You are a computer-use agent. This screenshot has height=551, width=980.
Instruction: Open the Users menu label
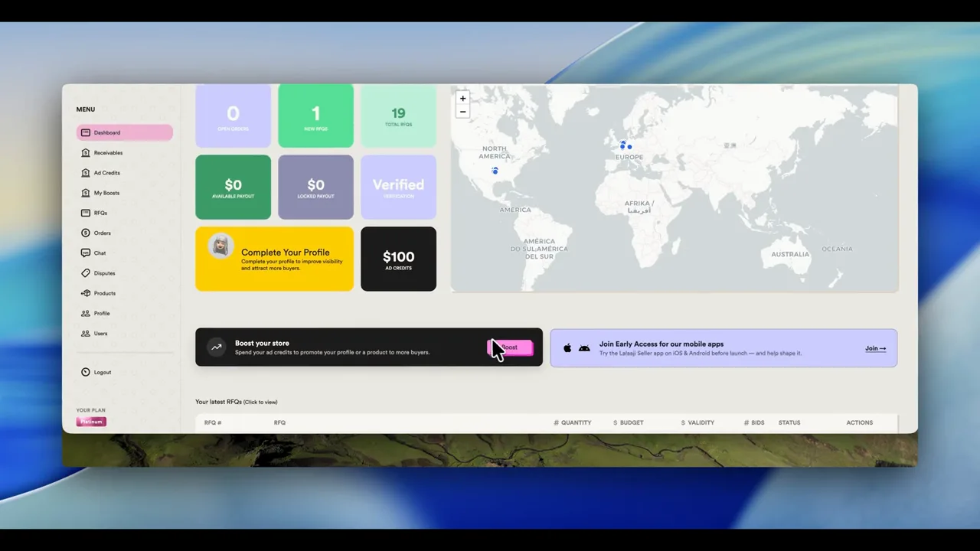100,334
